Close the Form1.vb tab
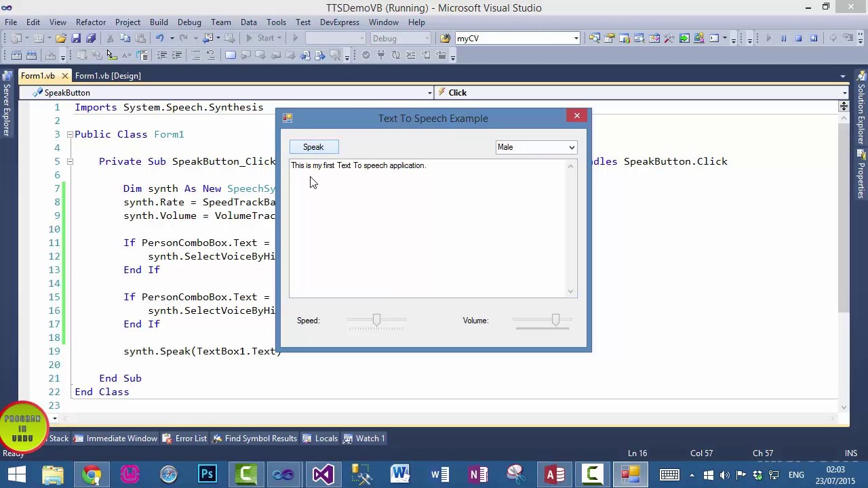 [64, 76]
